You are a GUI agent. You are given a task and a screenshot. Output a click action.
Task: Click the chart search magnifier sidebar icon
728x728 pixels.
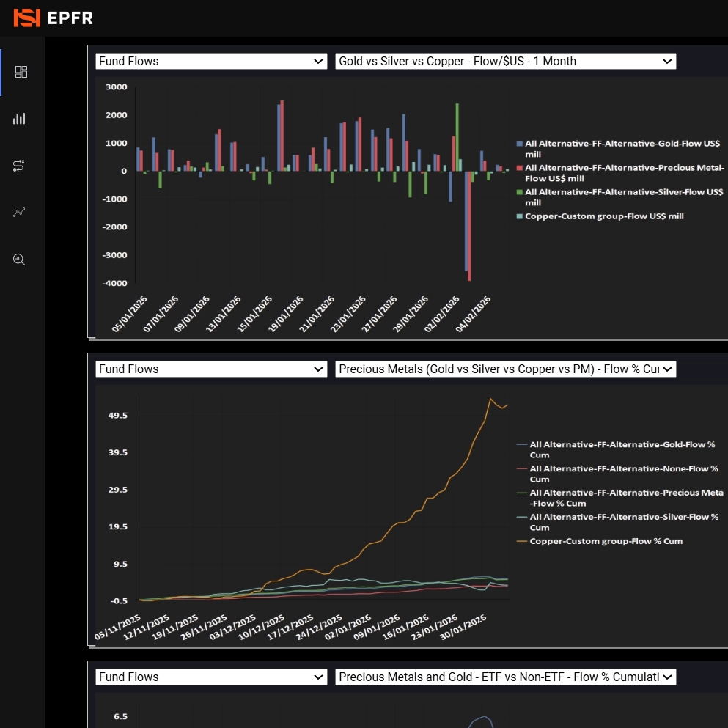click(x=20, y=260)
